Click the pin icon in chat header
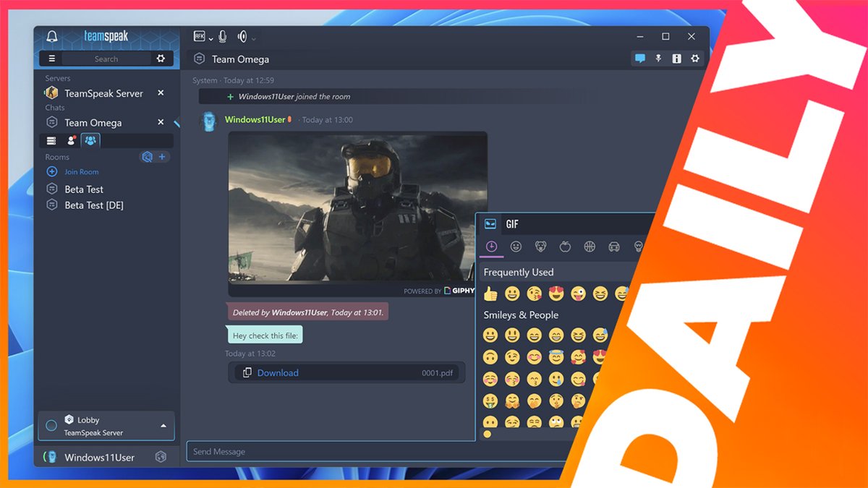 (x=658, y=59)
